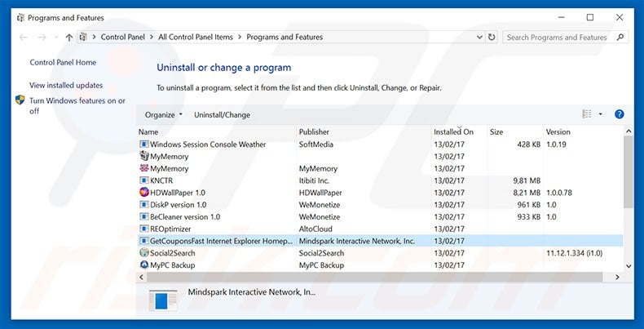Select the Social2Search program name

point(173,253)
